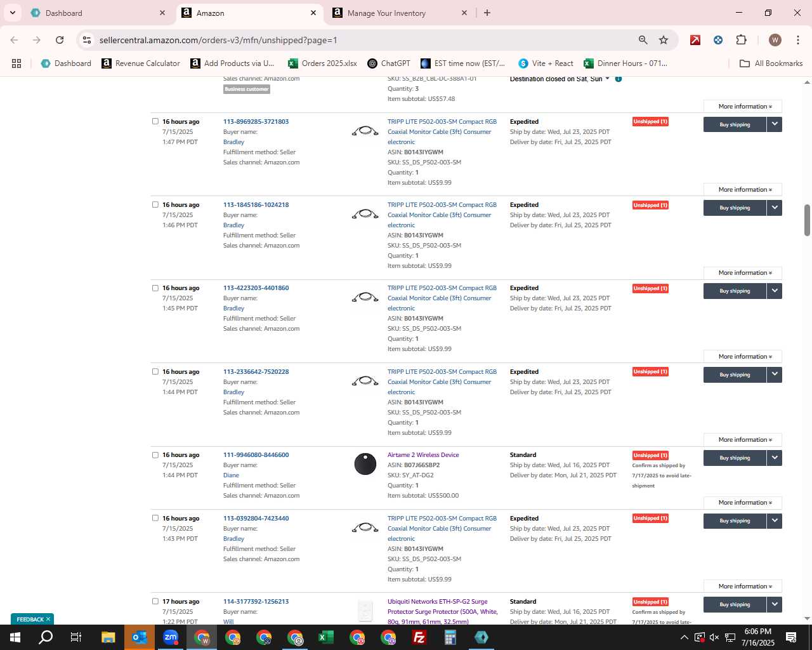Select checkbox for order 111-9946080-8446600
The image size is (812, 650).
(x=155, y=454)
